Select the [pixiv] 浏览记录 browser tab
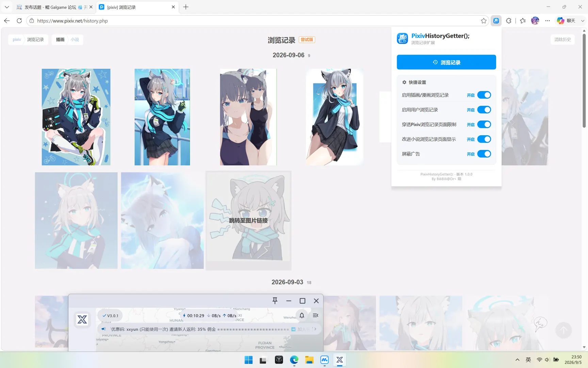This screenshot has width=588, height=368. pyautogui.click(x=137, y=7)
